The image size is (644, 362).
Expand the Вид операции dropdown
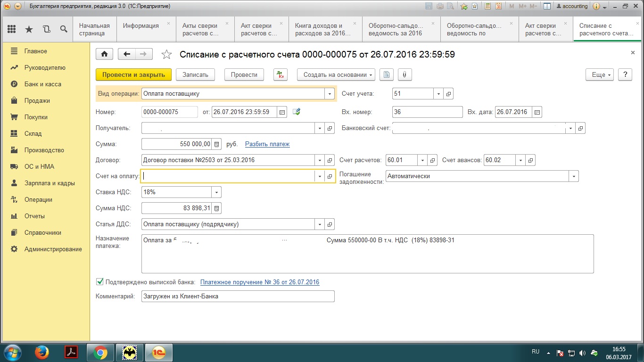330,94
